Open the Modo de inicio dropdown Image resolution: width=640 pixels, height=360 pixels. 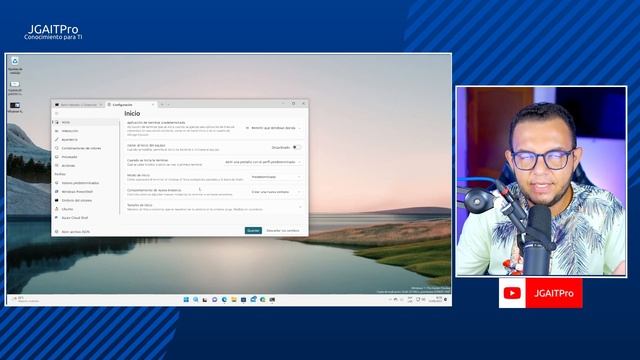pos(276,177)
